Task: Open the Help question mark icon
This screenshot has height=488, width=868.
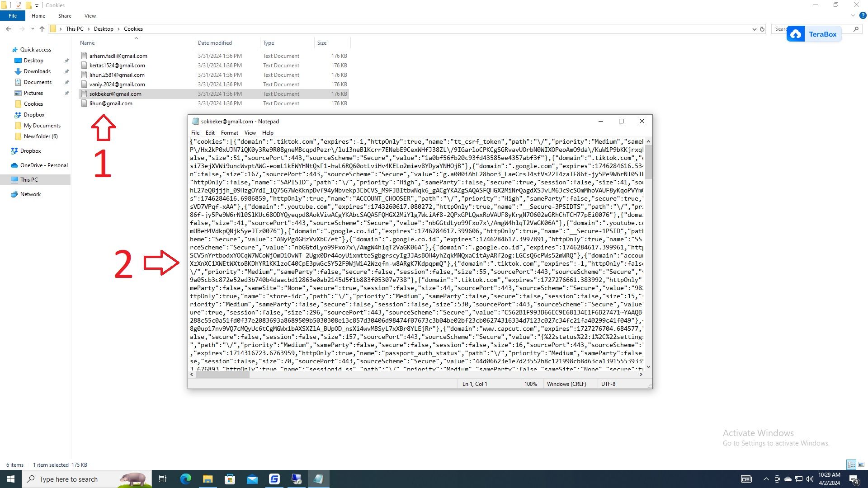Action: pyautogui.click(x=863, y=15)
